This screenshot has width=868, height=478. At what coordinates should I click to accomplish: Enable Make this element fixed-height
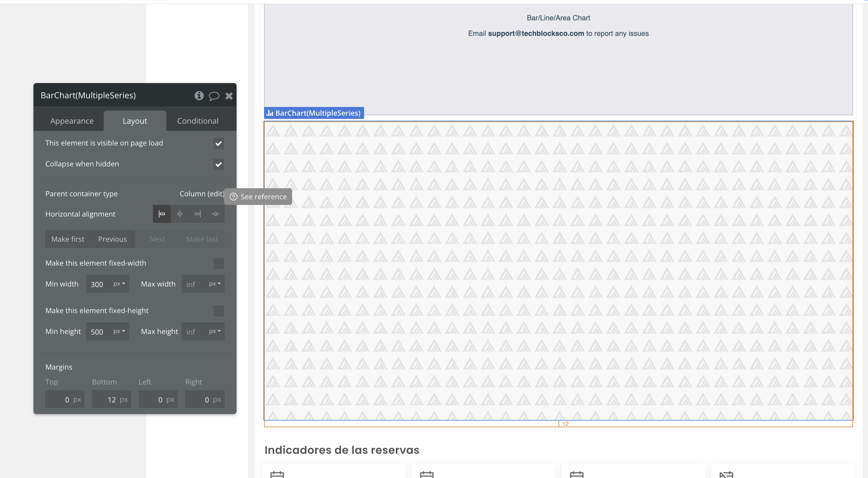218,311
